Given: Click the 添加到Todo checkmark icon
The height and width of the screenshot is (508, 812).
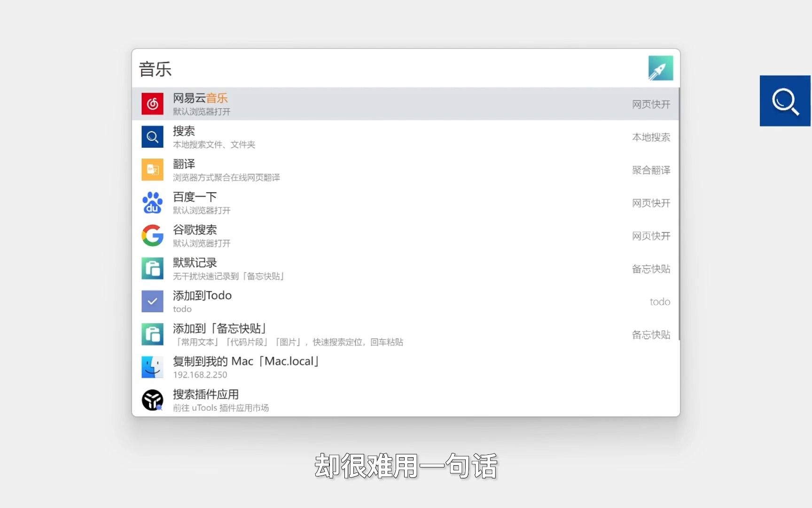Looking at the screenshot, I should tap(152, 301).
